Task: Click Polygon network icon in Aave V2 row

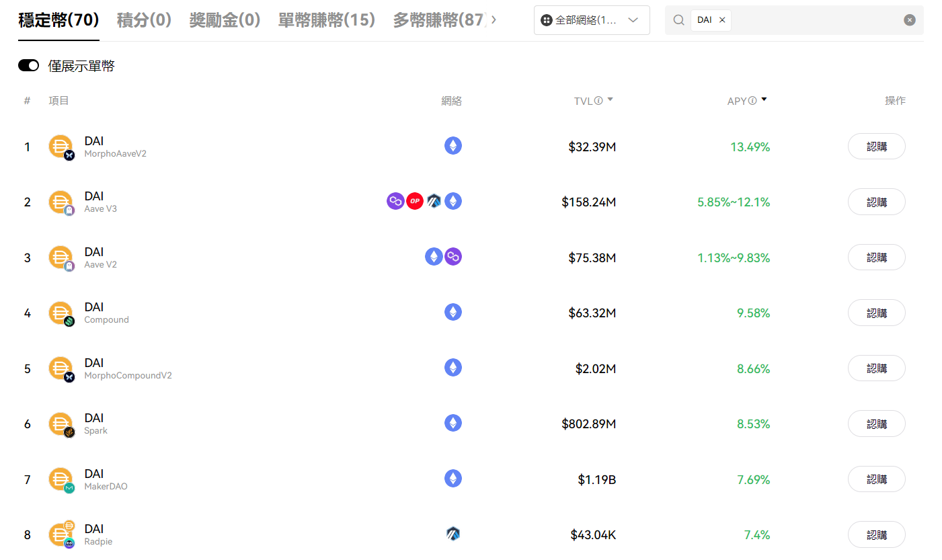Action: (453, 257)
